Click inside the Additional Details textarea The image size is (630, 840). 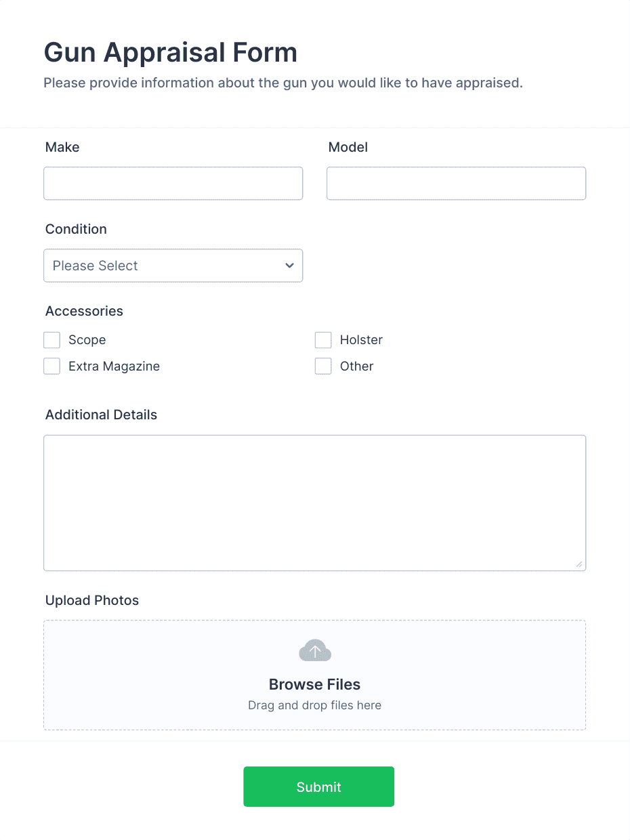tap(314, 503)
